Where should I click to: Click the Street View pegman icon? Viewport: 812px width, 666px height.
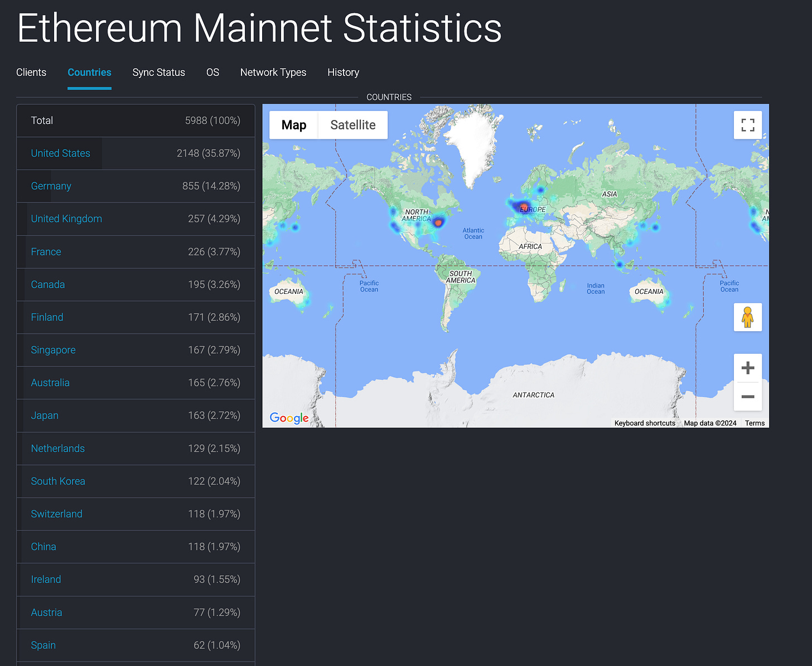[x=748, y=317]
